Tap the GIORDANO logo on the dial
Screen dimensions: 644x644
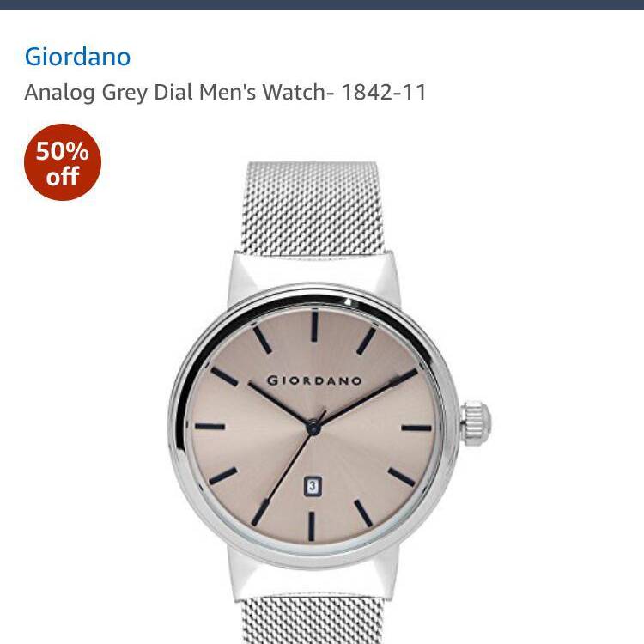pos(314,380)
